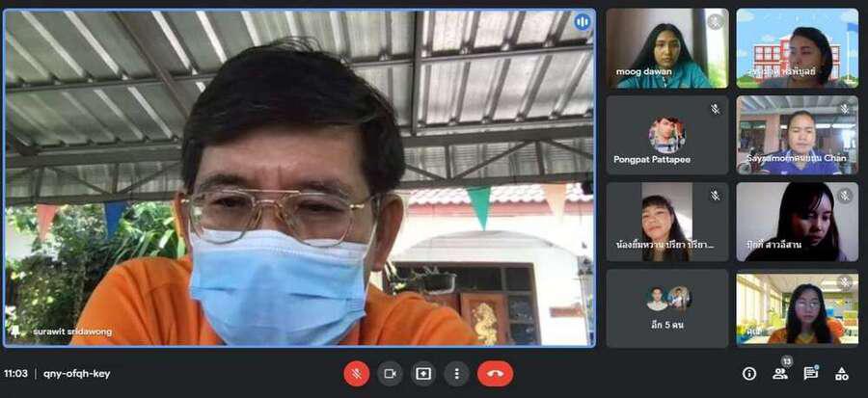Click the meeting code qny-ofqh-key
This screenshot has height=398, width=868.
[77, 373]
